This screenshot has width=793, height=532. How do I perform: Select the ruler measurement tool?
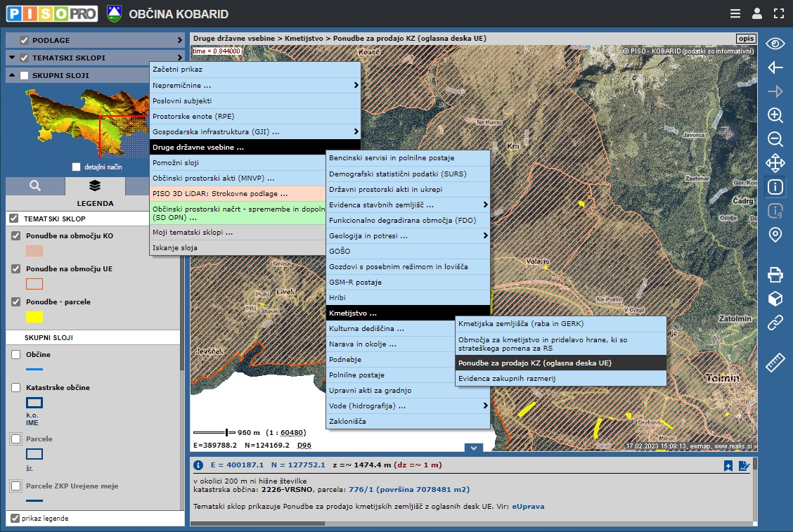coord(775,362)
